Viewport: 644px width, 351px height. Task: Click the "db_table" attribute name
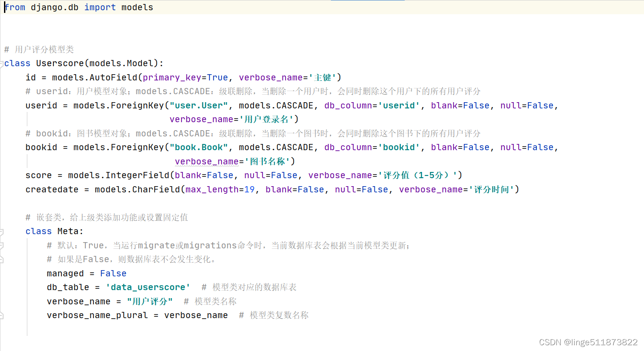68,287
